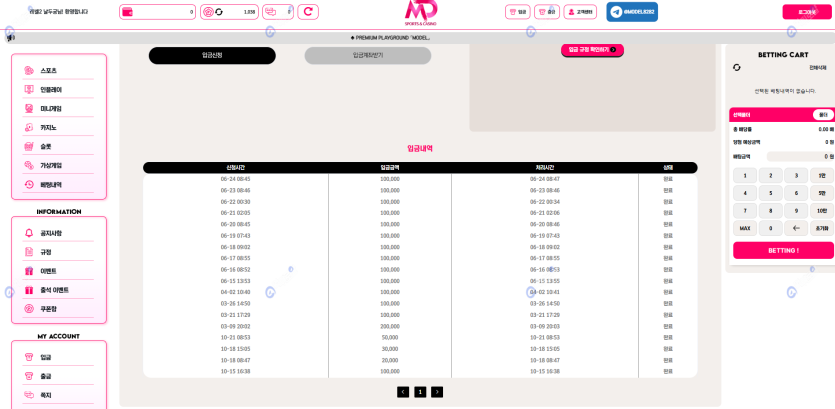Switch to the 입금계좌받기 tab
Viewport: 835px width, 409px height.
coord(367,56)
